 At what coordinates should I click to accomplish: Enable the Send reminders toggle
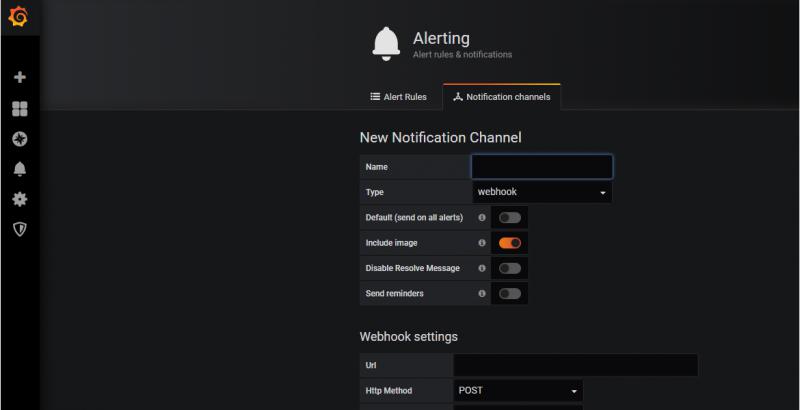tap(510, 294)
